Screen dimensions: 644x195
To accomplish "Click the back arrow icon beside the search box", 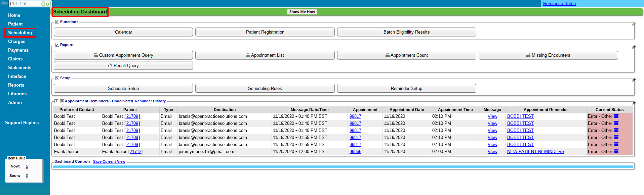I will pos(4,3).
